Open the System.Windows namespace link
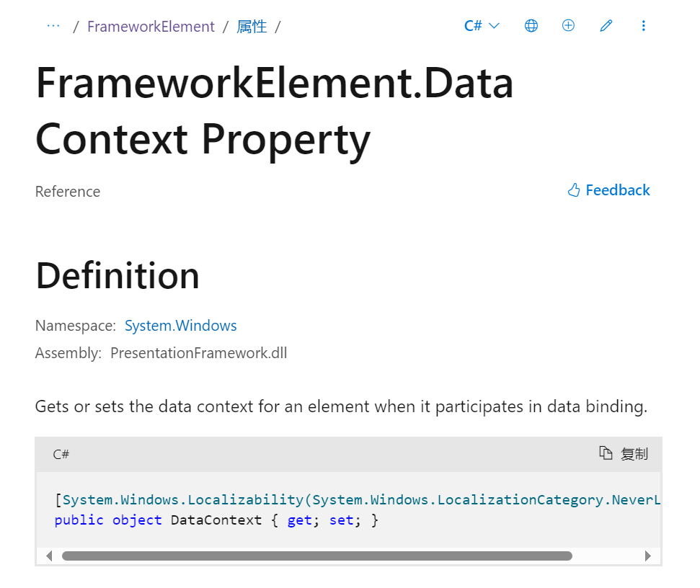The height and width of the screenshot is (588, 700). point(181,326)
